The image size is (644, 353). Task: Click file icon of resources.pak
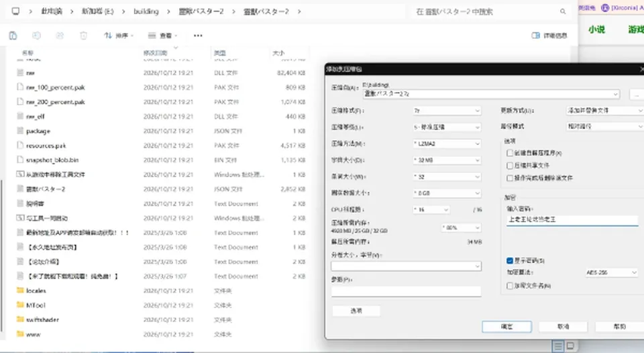(x=20, y=145)
